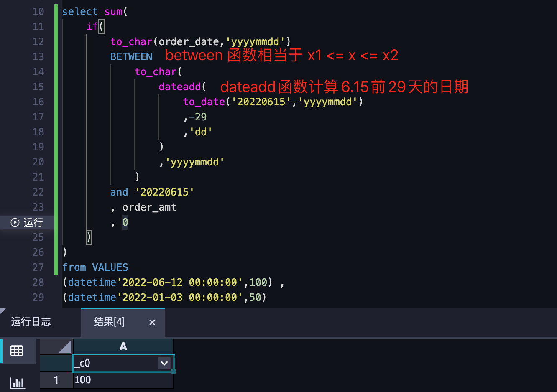This screenshot has height=392, width=557.
Task: Click the matching bracket on line 25
Action: (89, 237)
